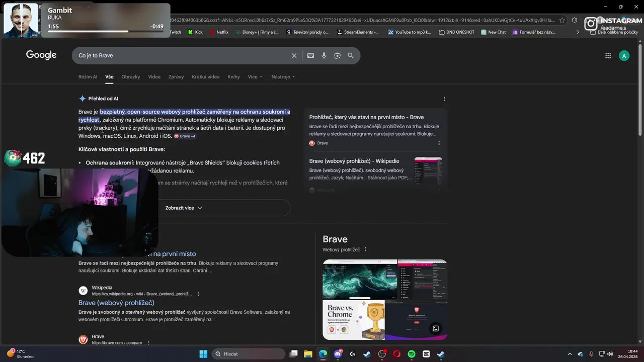Screen dimensions: 644x362
Task: Open OBS Studio from taskbar
Action: [382, 354]
